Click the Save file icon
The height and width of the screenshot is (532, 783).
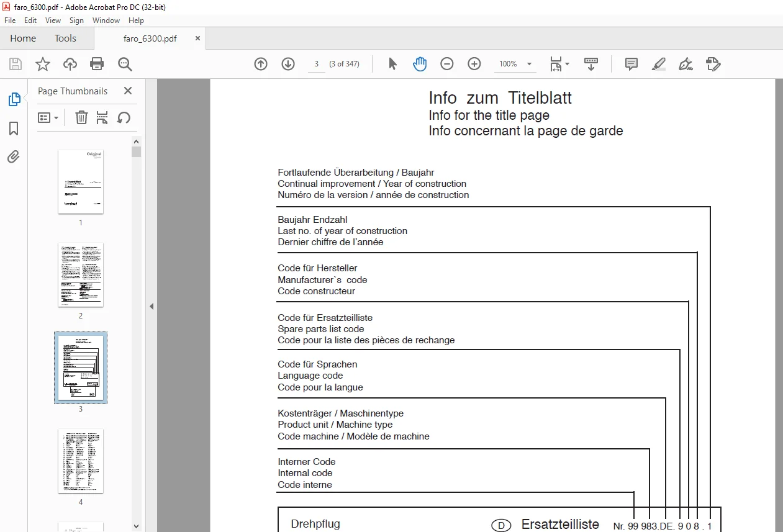(16, 64)
